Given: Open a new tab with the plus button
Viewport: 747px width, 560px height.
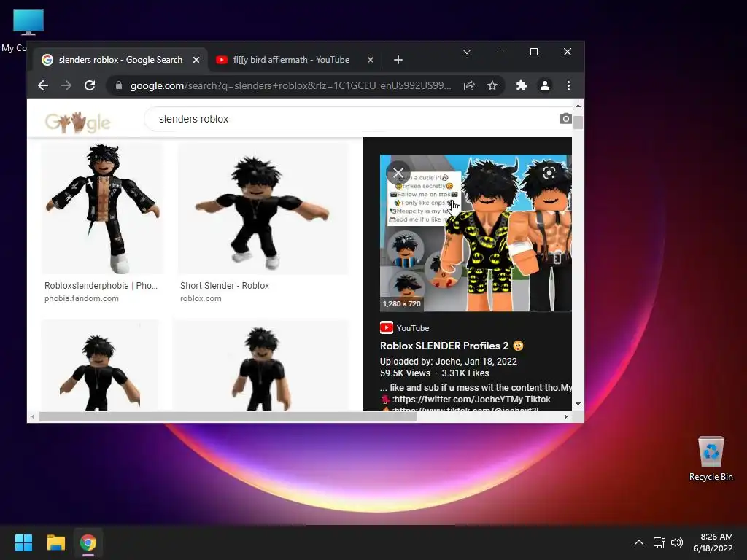Looking at the screenshot, I should coord(398,60).
